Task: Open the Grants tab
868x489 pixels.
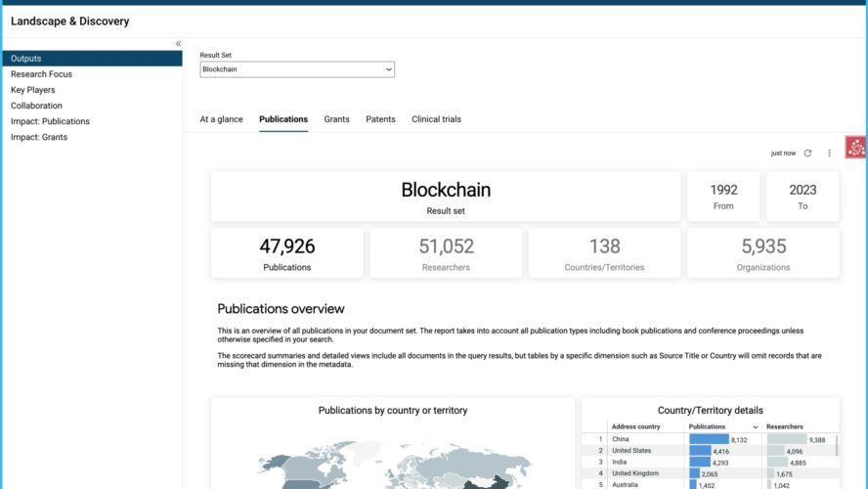Action: (336, 119)
